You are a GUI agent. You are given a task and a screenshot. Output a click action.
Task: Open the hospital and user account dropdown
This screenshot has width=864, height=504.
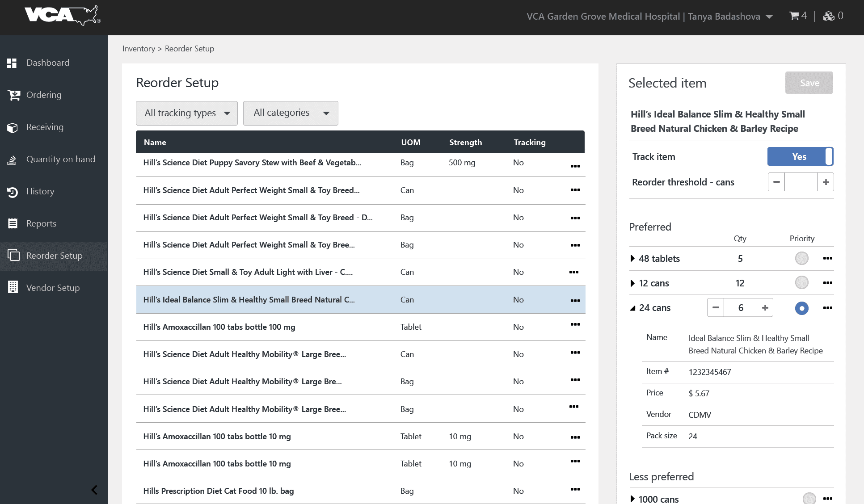pyautogui.click(x=649, y=17)
